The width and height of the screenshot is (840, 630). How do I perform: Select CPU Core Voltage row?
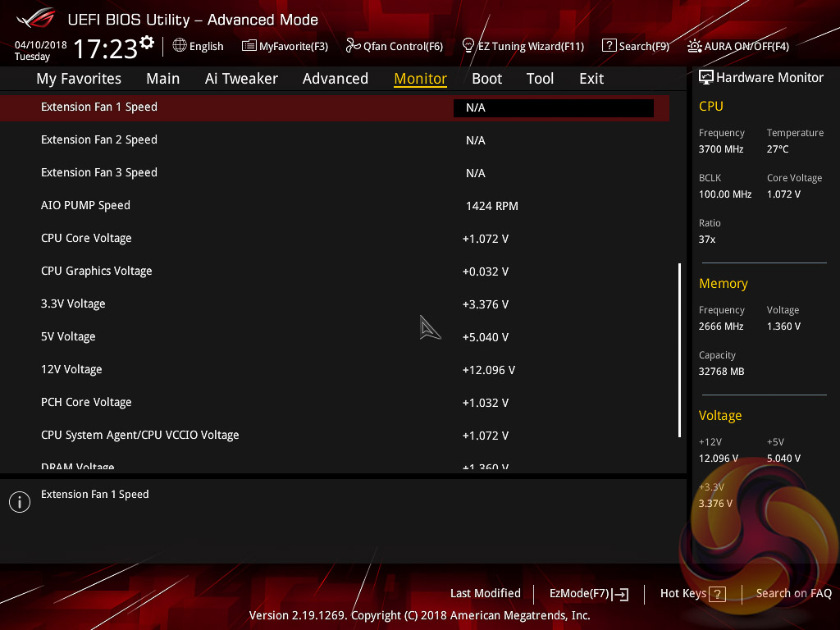[x=335, y=239]
